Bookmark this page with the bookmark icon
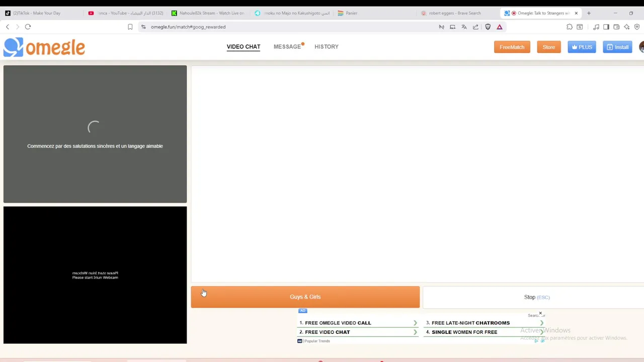644x362 pixels. [x=130, y=27]
